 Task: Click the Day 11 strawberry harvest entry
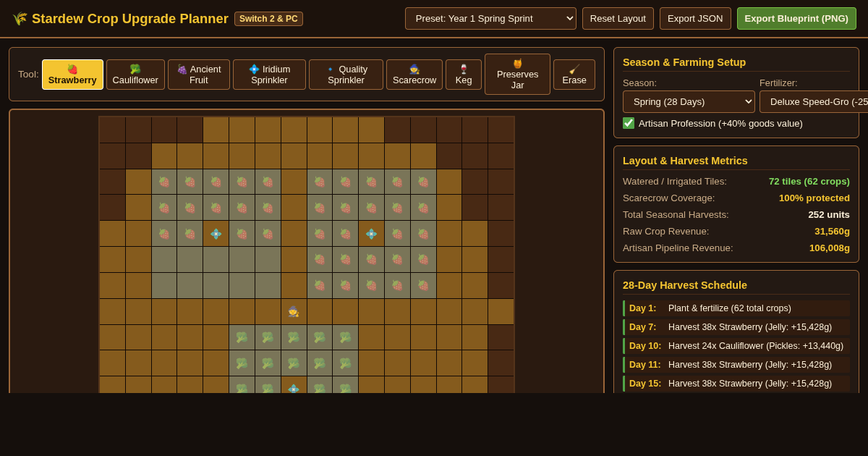pos(736,365)
